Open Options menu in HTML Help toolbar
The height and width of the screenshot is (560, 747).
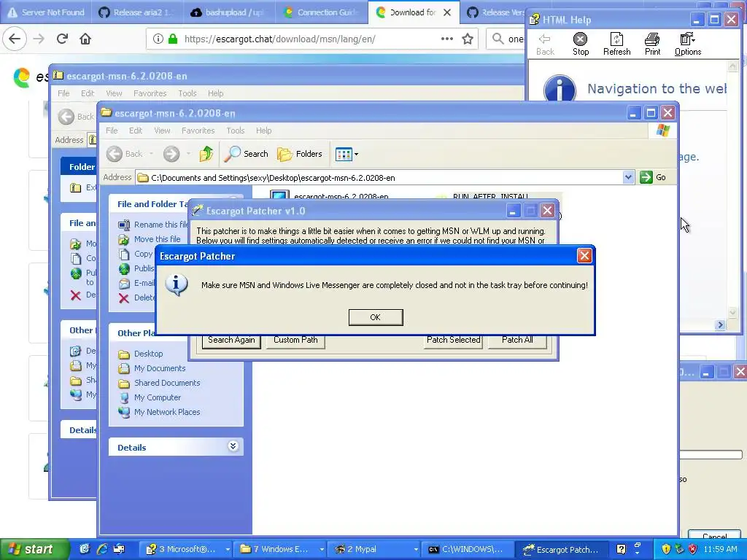coord(687,44)
